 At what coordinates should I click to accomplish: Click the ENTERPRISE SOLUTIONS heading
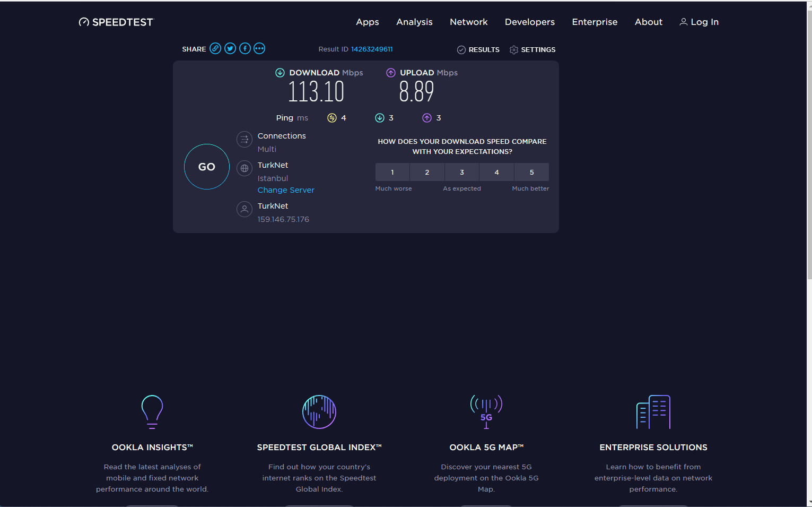pyautogui.click(x=653, y=448)
